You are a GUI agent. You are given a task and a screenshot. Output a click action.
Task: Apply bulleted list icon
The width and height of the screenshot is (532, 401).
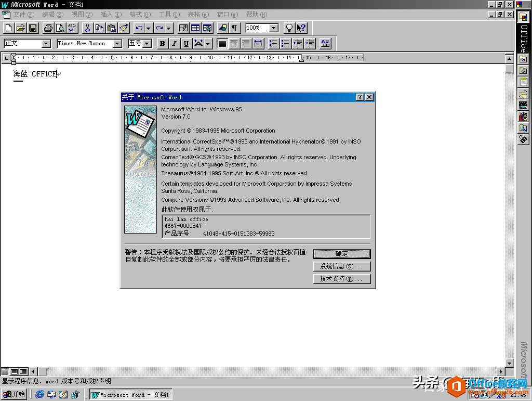[286, 44]
